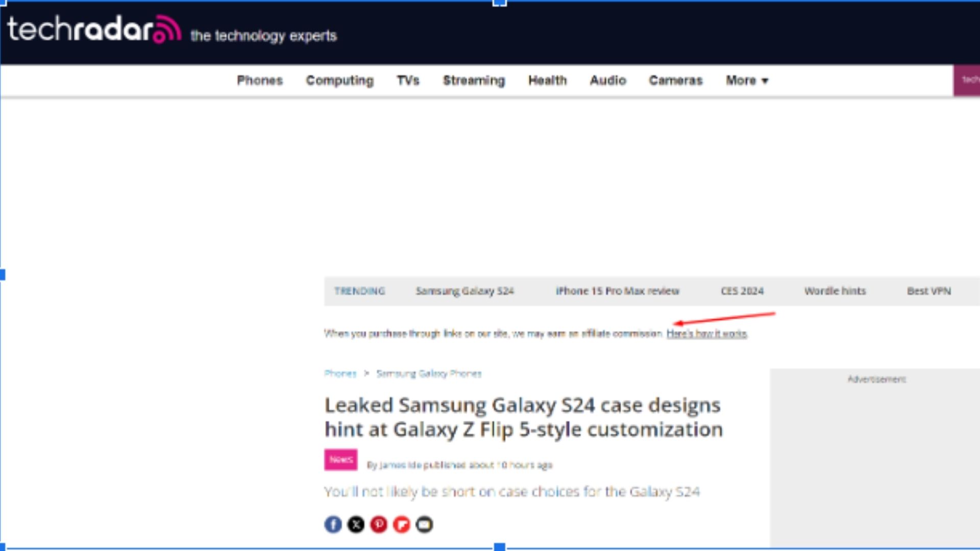Screen dimensions: 980x551
Task: Open Best VPN trending link
Action: click(929, 291)
